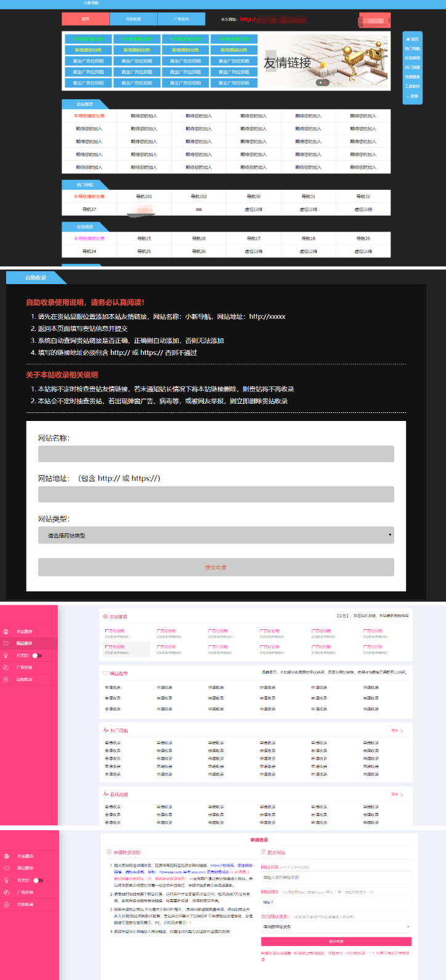Click the gray 提交收录 submit button
446x980 pixels.
point(216,567)
